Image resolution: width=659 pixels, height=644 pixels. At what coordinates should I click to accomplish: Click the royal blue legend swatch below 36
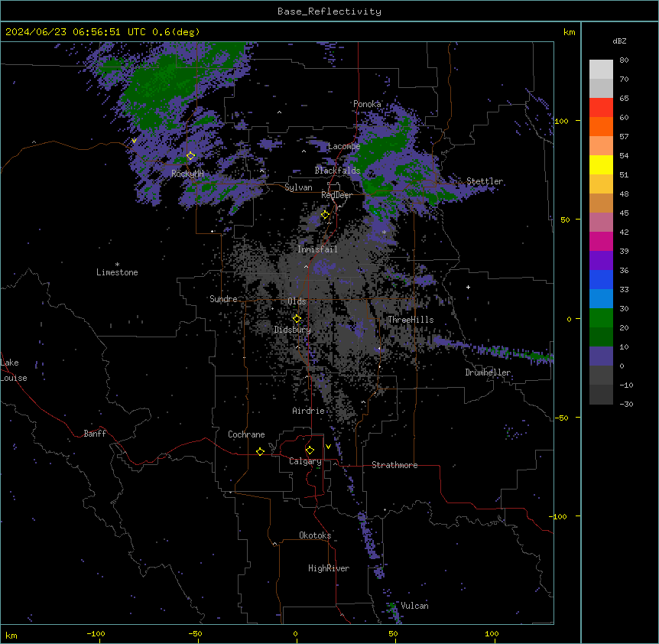point(601,279)
